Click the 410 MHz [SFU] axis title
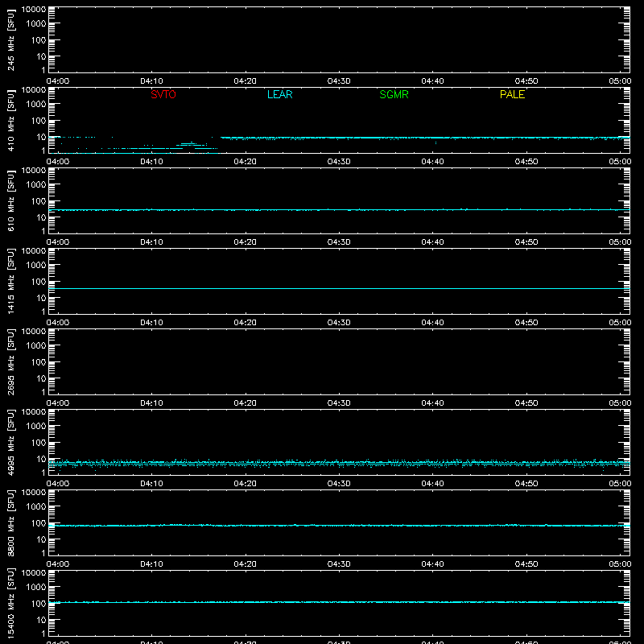Image resolution: width=644 pixels, height=644 pixels. (x=10, y=121)
